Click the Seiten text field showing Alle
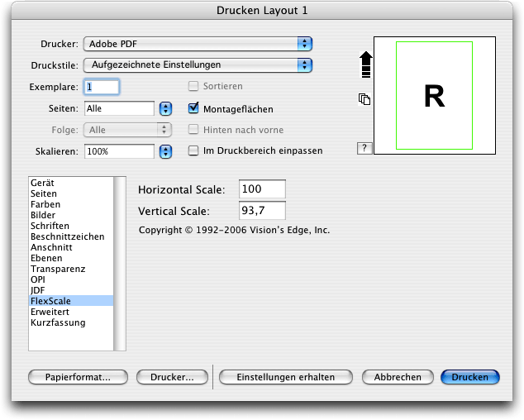Viewport: 524px width, 420px height. coord(119,108)
